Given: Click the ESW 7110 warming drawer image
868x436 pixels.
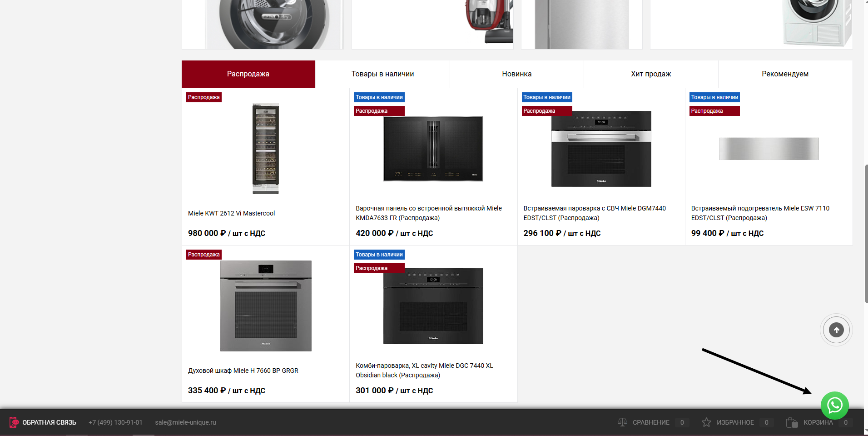Looking at the screenshot, I should click(x=769, y=149).
